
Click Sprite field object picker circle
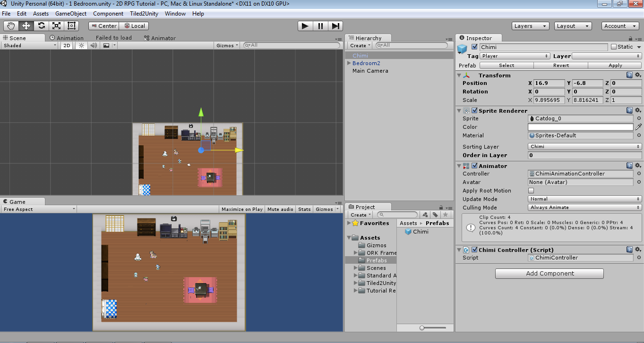click(639, 118)
